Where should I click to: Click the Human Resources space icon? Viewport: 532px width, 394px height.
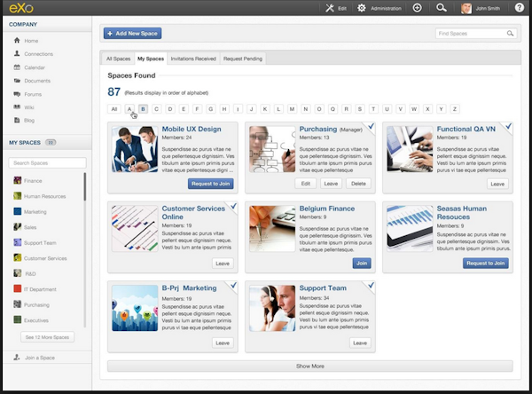coord(18,196)
